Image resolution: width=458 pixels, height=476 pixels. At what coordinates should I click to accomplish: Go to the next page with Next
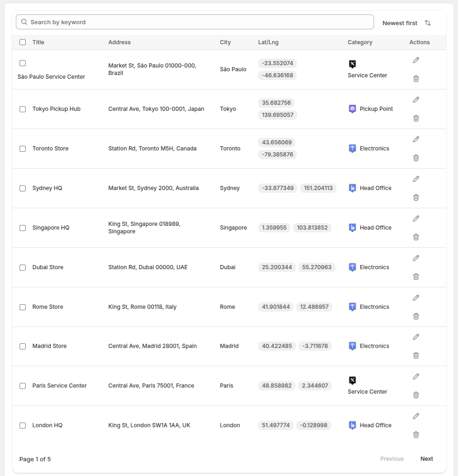coord(426,459)
